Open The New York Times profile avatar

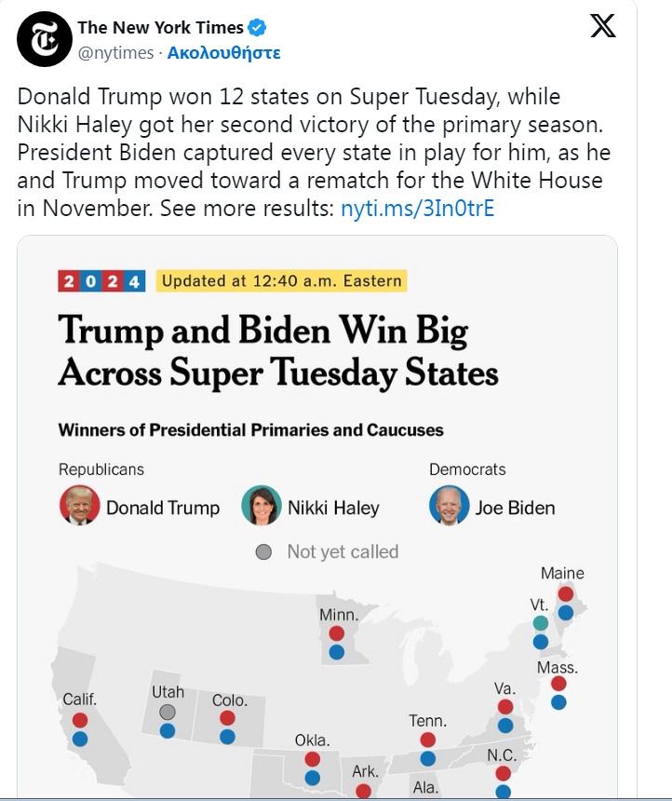(45, 39)
